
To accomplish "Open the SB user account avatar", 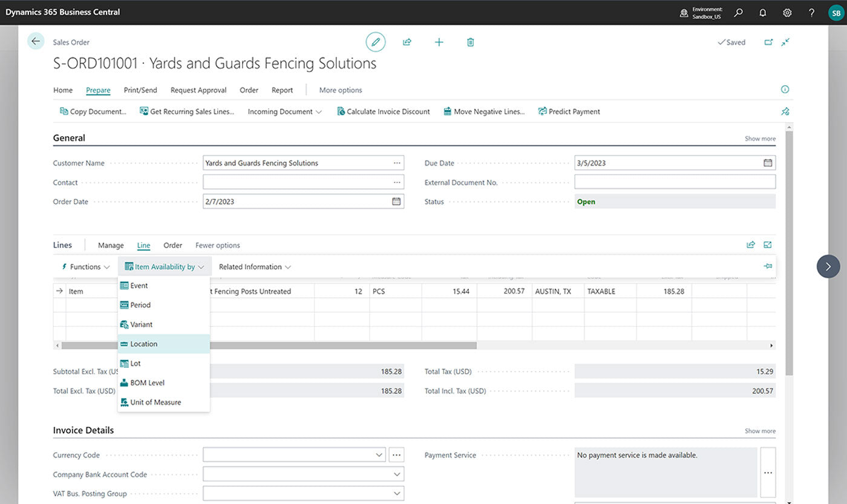I will pyautogui.click(x=836, y=12).
